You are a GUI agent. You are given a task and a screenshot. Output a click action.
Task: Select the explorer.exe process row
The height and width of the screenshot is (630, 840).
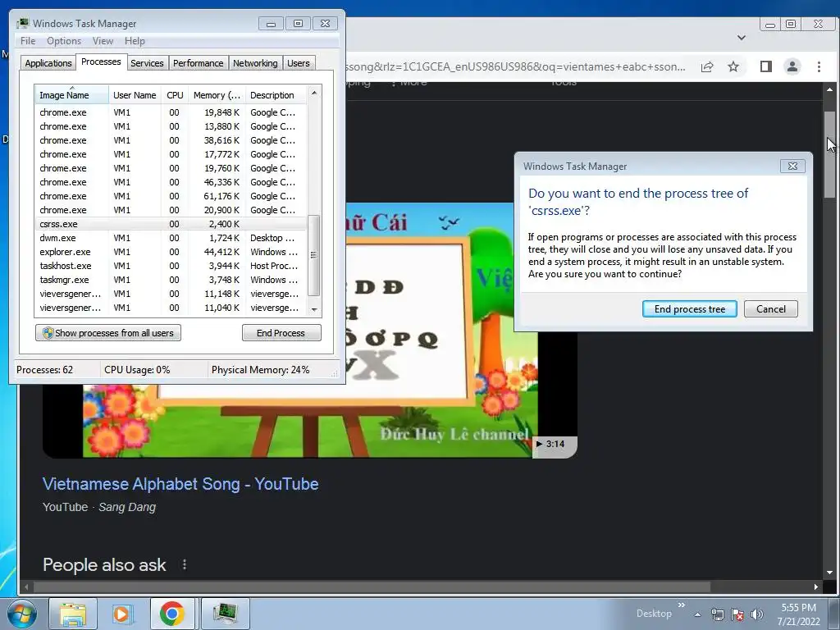[171, 252]
